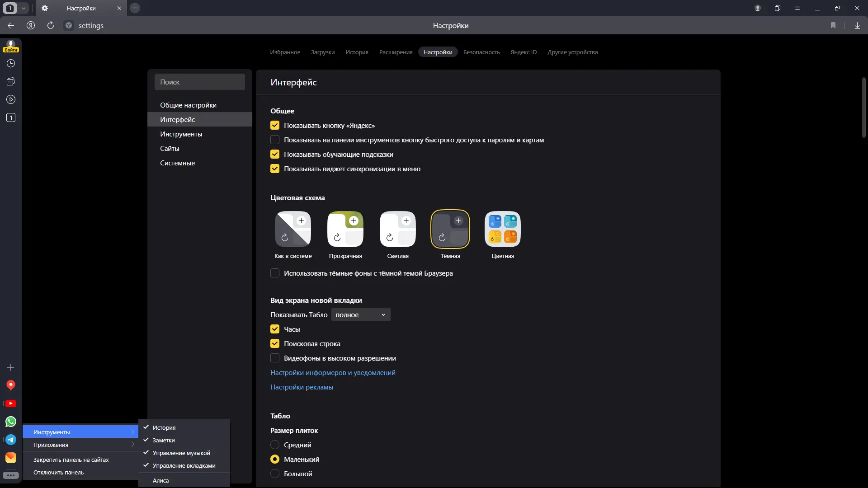This screenshot has height=488, width=868.
Task: Uncheck «Показывать кнопку «Яндекс»» checkbox
Action: [x=275, y=126]
